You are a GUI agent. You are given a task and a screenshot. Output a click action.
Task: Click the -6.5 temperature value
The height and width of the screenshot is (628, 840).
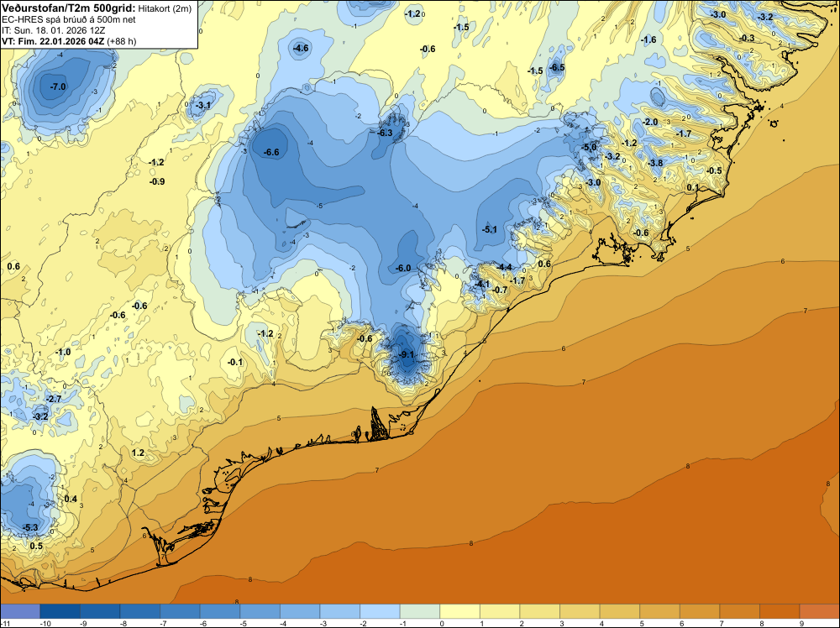[557, 67]
